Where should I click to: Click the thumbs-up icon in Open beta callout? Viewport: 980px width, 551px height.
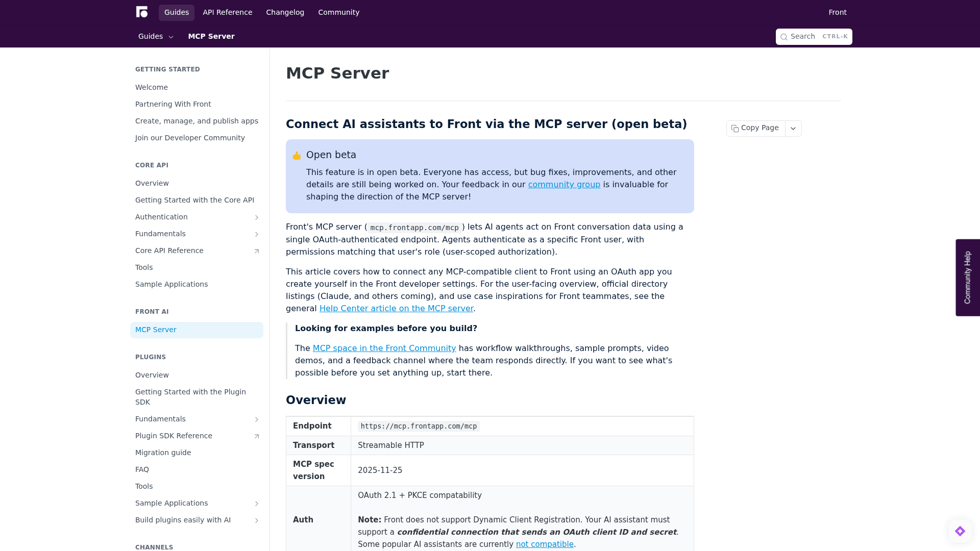[x=297, y=156]
